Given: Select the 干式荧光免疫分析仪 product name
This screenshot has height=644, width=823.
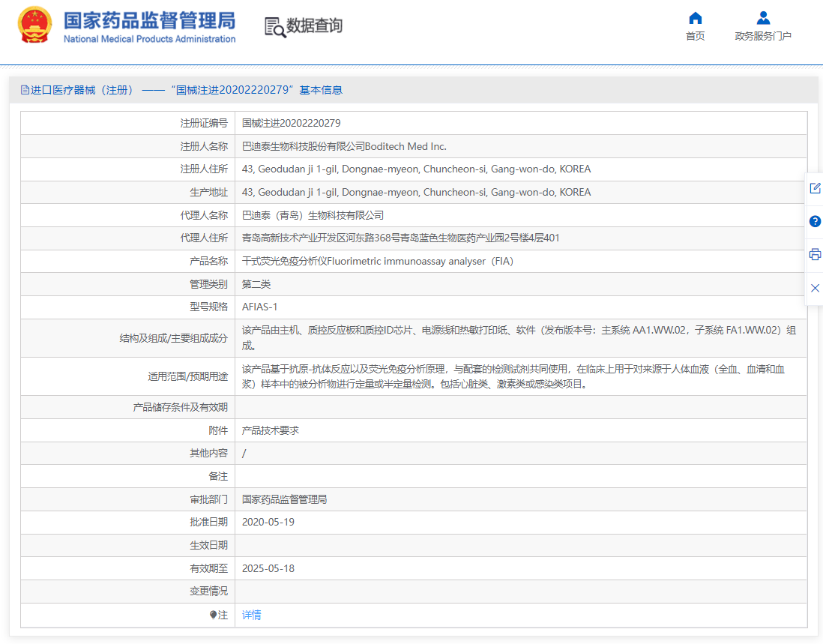Looking at the screenshot, I should [377, 261].
